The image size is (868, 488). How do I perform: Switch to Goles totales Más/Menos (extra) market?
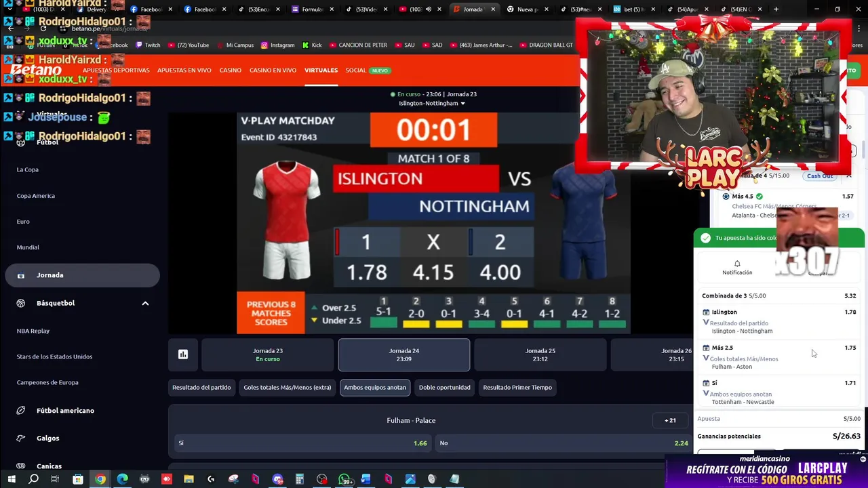[x=288, y=388]
